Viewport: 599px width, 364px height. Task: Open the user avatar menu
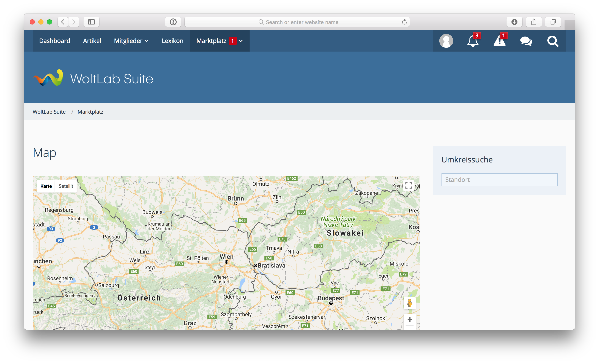pyautogui.click(x=446, y=41)
